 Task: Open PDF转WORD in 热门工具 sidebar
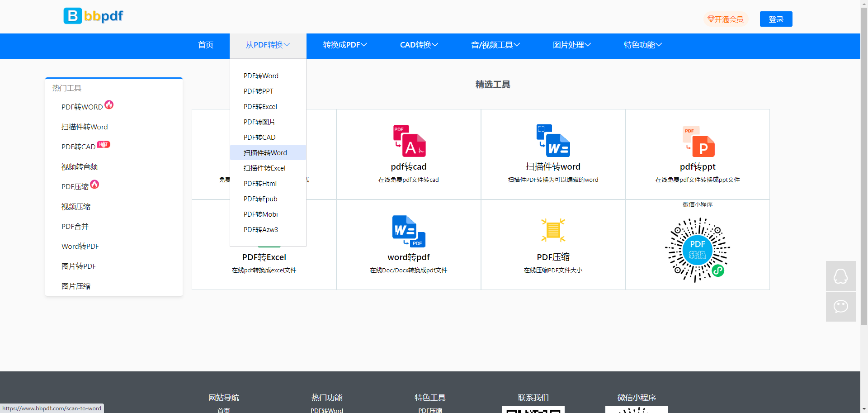click(82, 107)
